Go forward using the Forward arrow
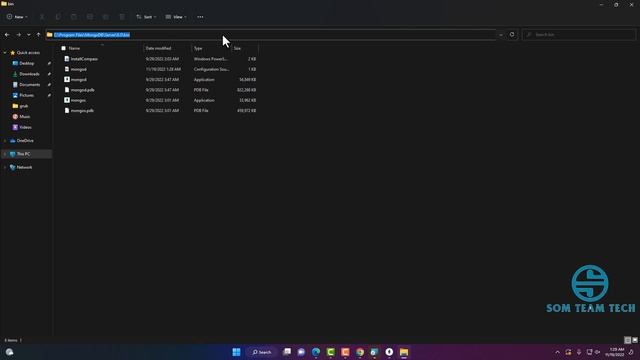This screenshot has width=640, height=360. coord(18,35)
